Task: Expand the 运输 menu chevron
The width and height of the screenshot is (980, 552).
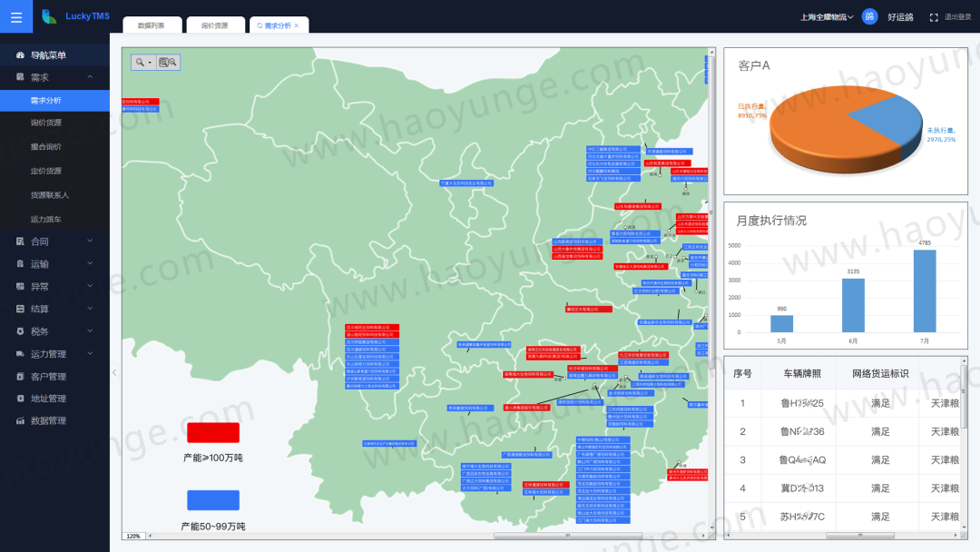Action: [90, 263]
